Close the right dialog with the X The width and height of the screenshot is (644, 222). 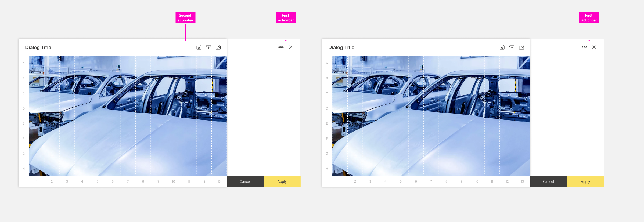(594, 47)
